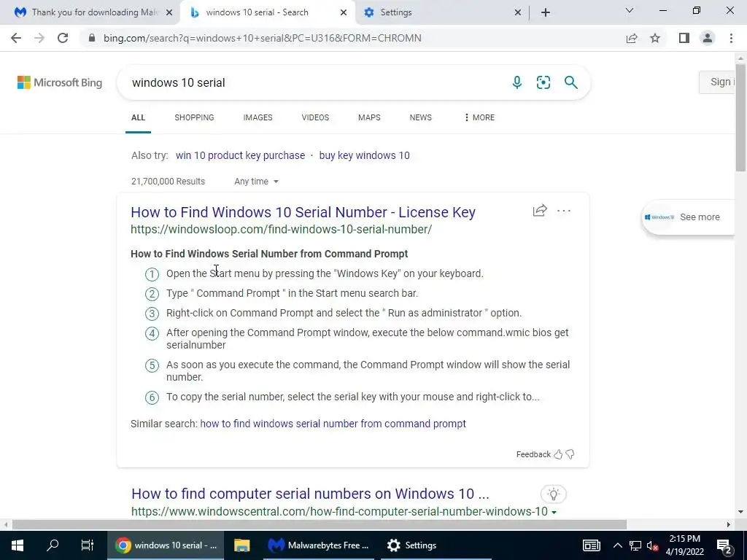The image size is (747, 560).
Task: Reload the Bing search page
Action: coord(63,38)
